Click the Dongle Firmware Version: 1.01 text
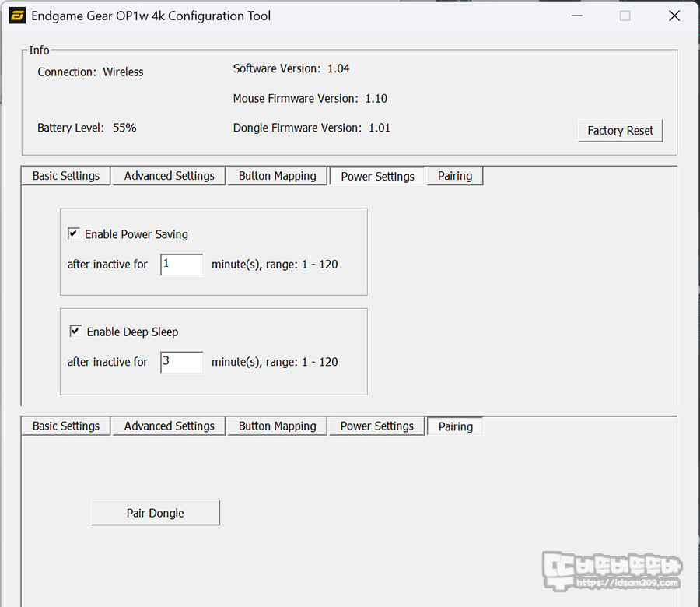The width and height of the screenshot is (700, 607). [x=312, y=128]
